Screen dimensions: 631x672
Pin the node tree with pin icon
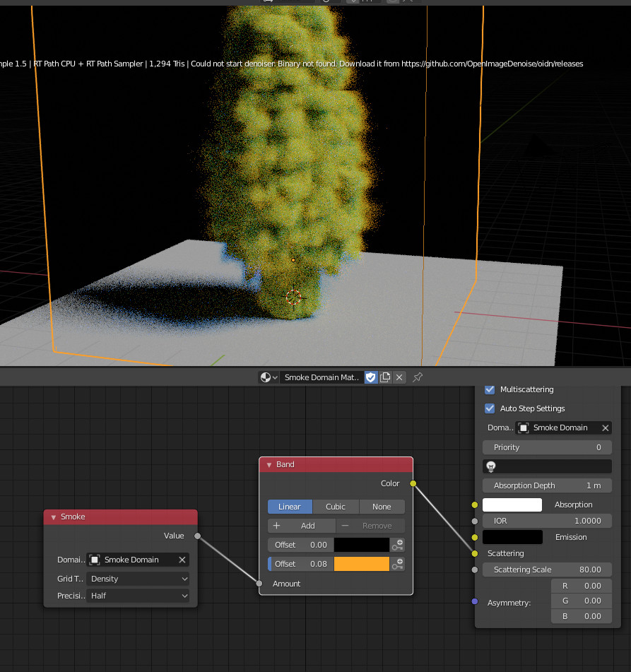[x=418, y=377]
